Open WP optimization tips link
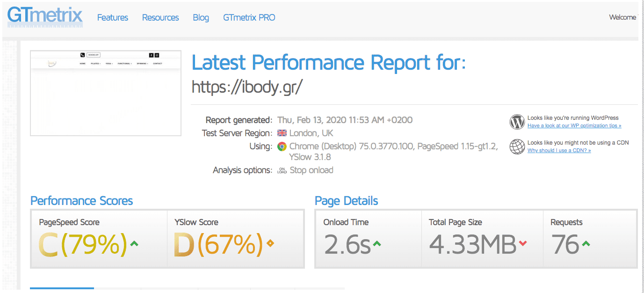The width and height of the screenshot is (644, 293). click(574, 126)
